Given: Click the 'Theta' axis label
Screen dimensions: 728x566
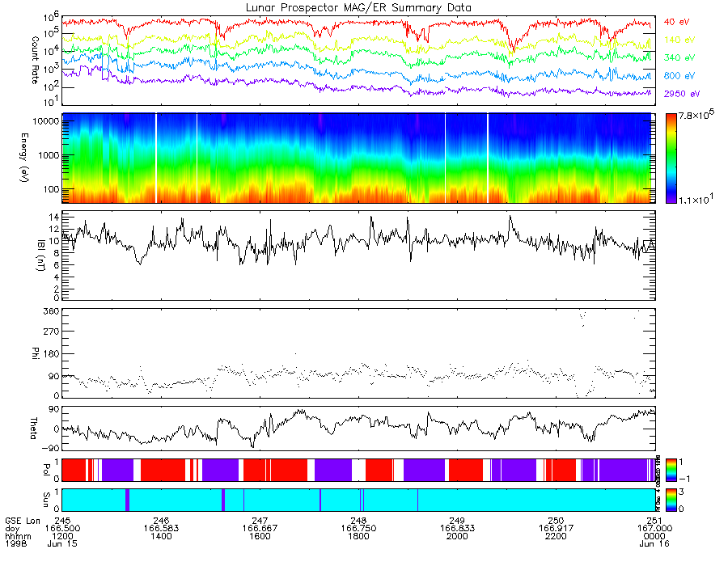Looking at the screenshot, I should 34,429.
